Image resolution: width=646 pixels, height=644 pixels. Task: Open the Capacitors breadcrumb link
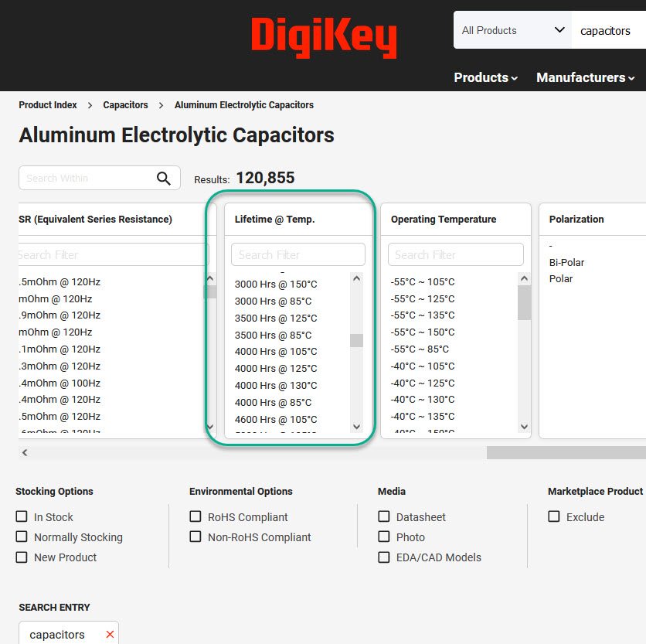tap(125, 105)
